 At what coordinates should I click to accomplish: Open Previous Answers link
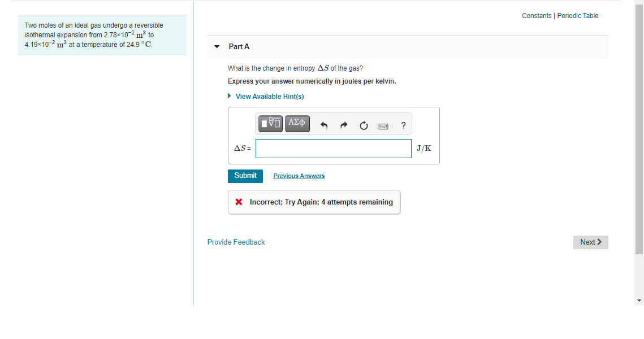pos(299,176)
